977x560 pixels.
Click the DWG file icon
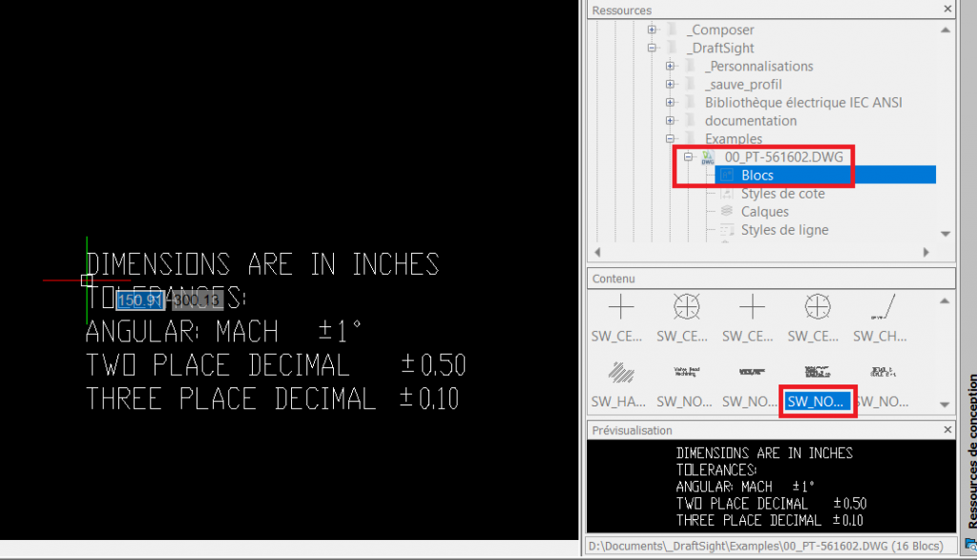(x=708, y=157)
